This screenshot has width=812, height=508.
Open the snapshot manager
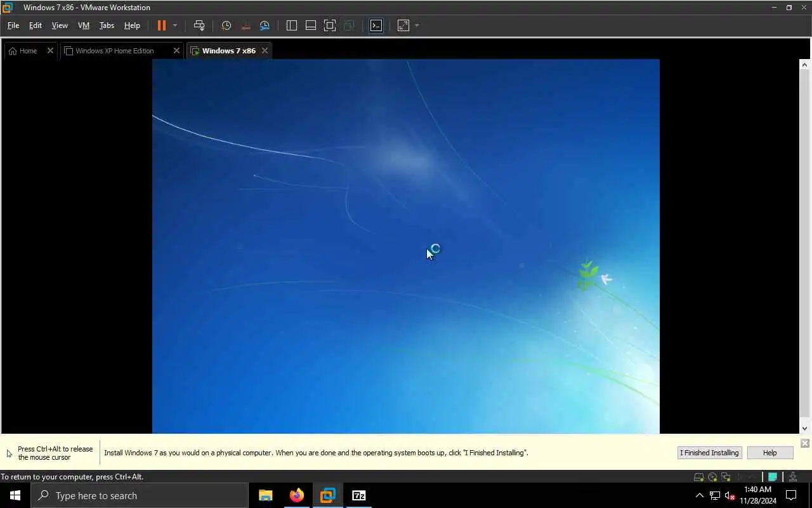265,25
